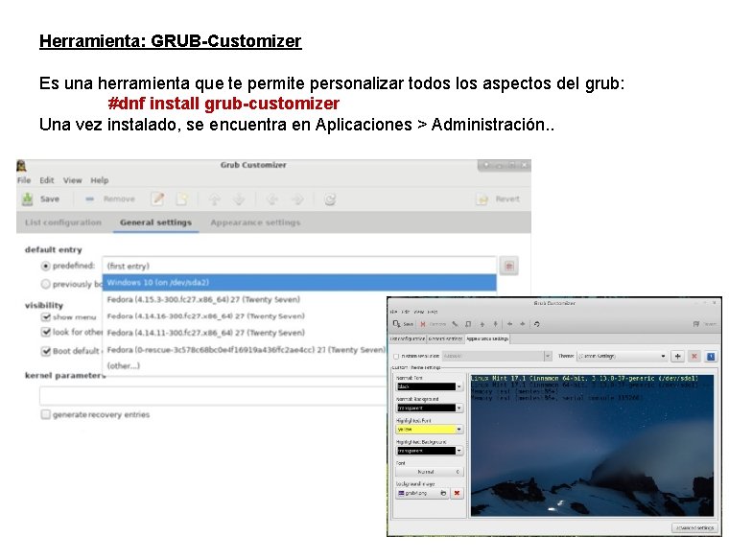Open the Edit menu in large window

tap(46, 180)
